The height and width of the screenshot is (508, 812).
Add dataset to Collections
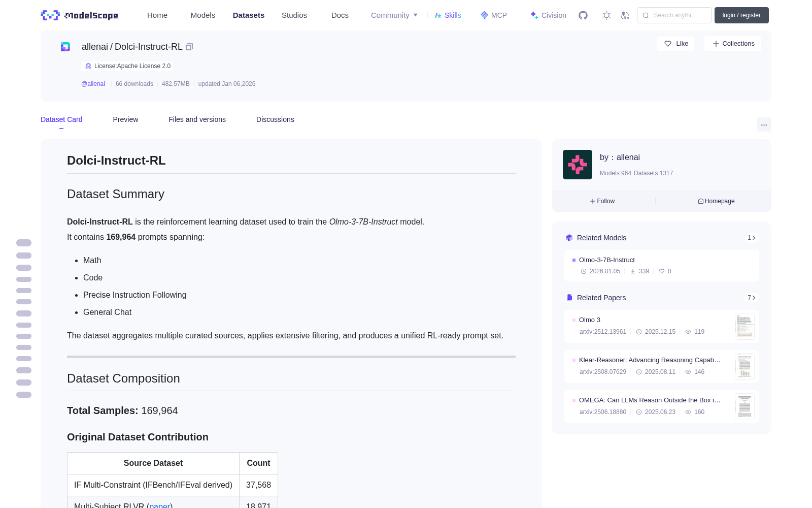[x=733, y=44]
